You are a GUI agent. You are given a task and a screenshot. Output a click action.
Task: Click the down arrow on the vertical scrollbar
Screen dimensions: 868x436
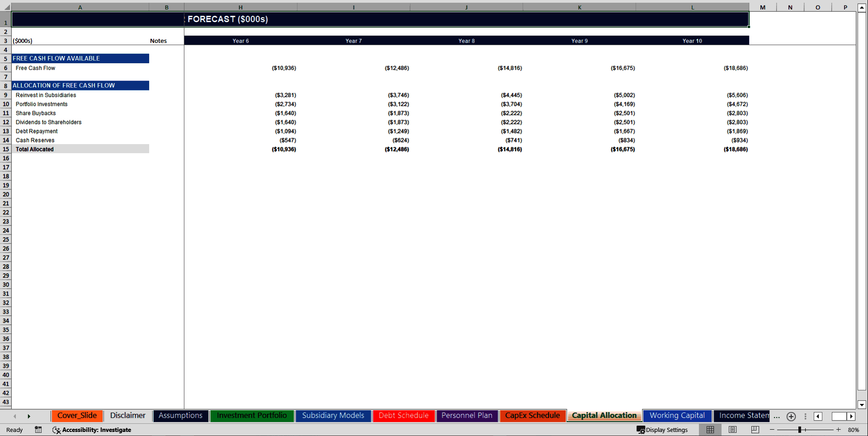(863, 404)
